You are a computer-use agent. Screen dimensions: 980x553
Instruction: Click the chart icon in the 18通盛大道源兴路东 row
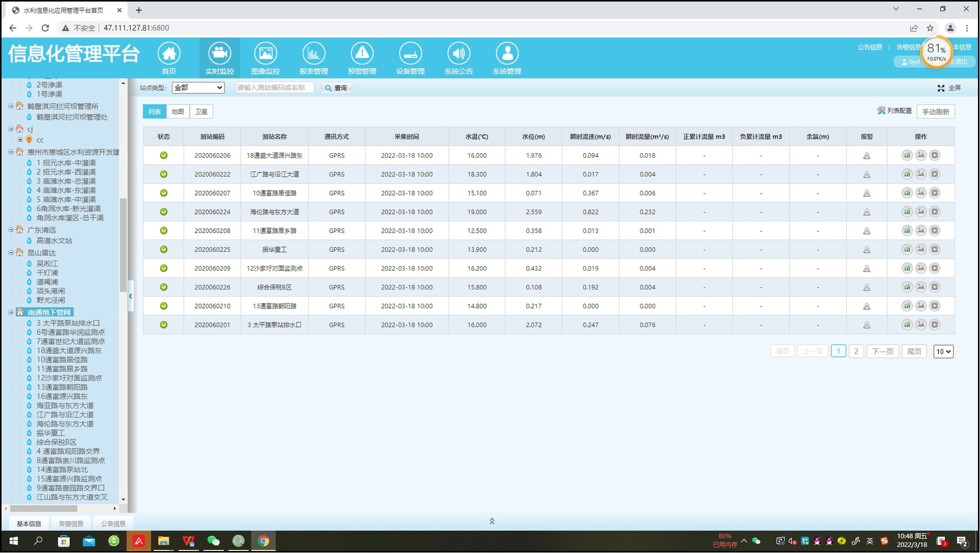(x=906, y=155)
